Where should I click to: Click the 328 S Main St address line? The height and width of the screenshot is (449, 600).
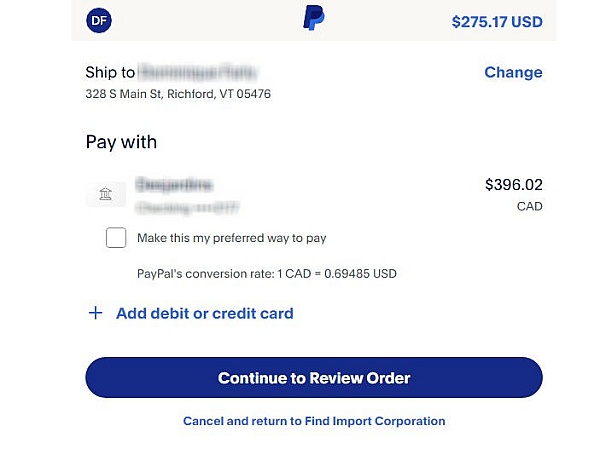pyautogui.click(x=178, y=94)
